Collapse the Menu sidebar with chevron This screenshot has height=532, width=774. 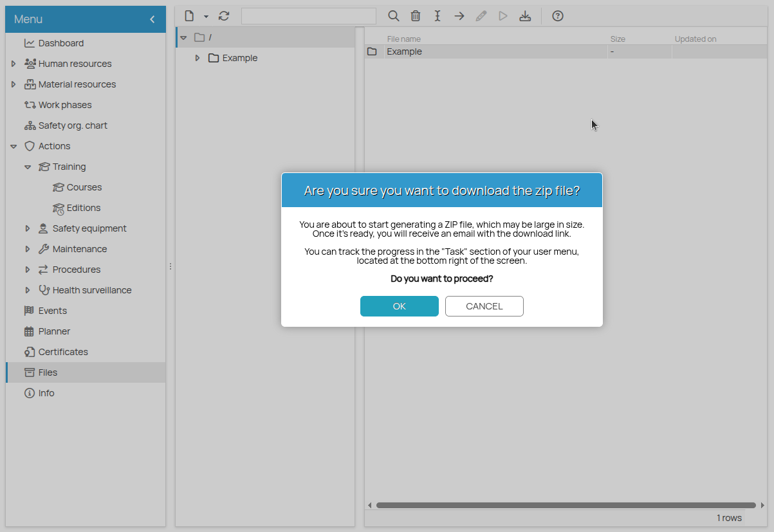(x=152, y=19)
